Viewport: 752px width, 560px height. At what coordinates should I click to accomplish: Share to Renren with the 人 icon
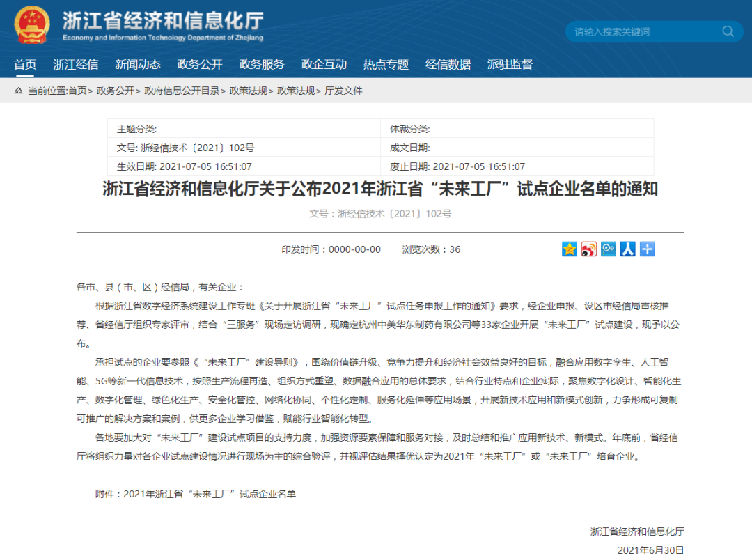[628, 249]
